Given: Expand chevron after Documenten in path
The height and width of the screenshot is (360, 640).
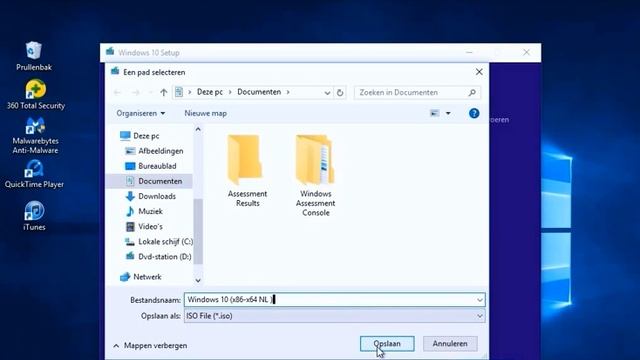Looking at the screenshot, I should coord(288,92).
